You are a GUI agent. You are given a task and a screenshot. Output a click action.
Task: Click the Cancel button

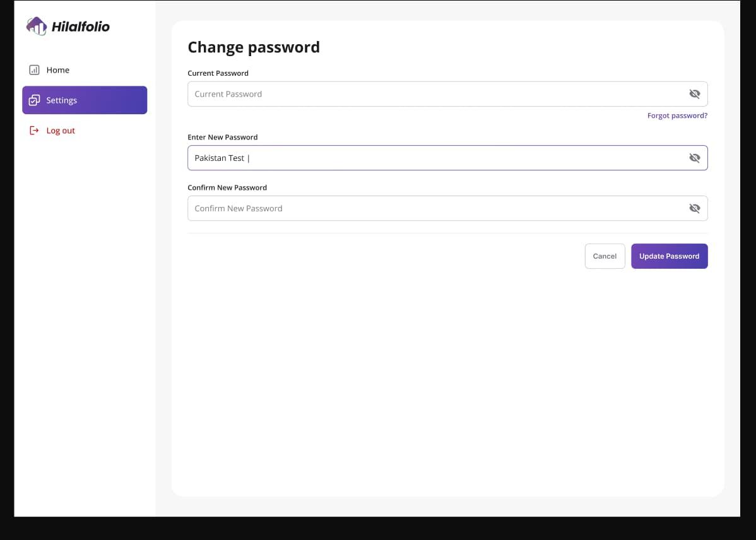(605, 256)
